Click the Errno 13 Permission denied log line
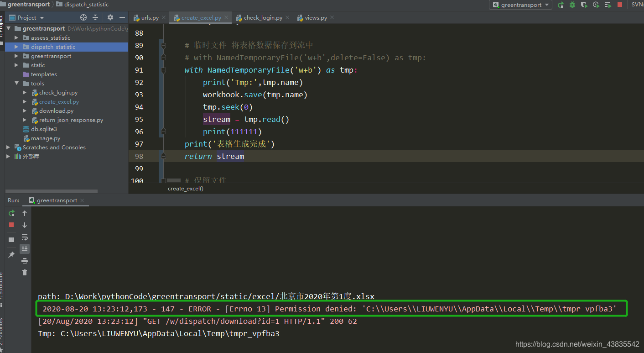The image size is (644, 353). pyautogui.click(x=330, y=309)
